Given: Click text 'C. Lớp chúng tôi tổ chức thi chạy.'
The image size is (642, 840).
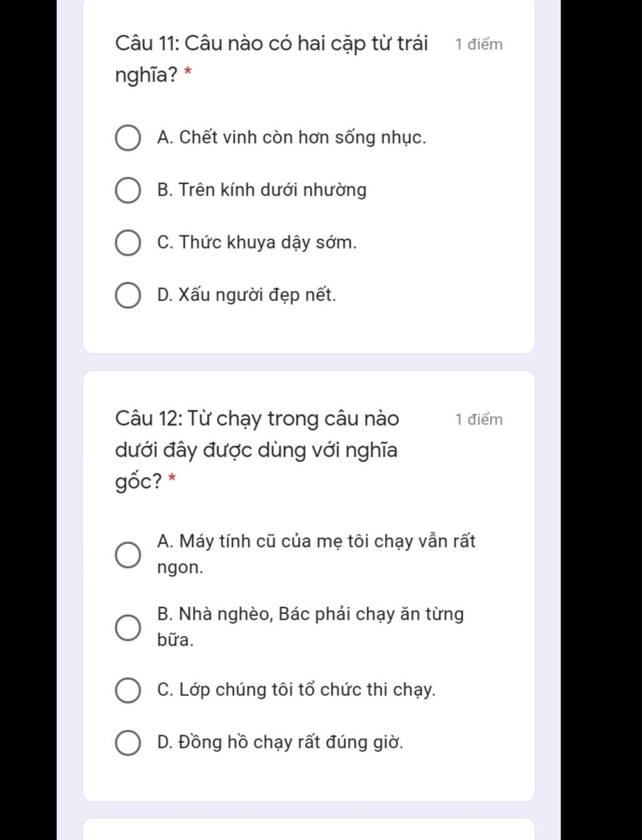Looking at the screenshot, I should click(x=296, y=690).
